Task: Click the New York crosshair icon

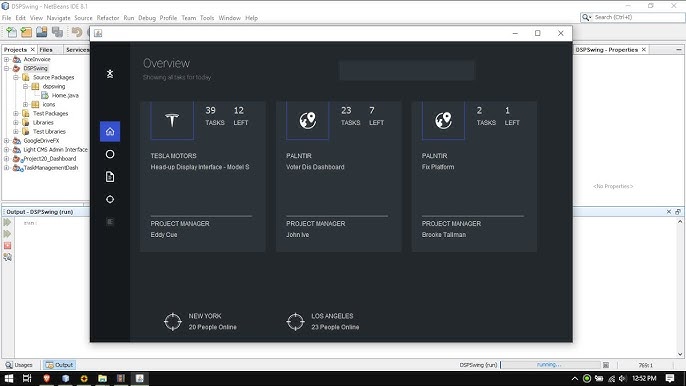Action: click(173, 322)
